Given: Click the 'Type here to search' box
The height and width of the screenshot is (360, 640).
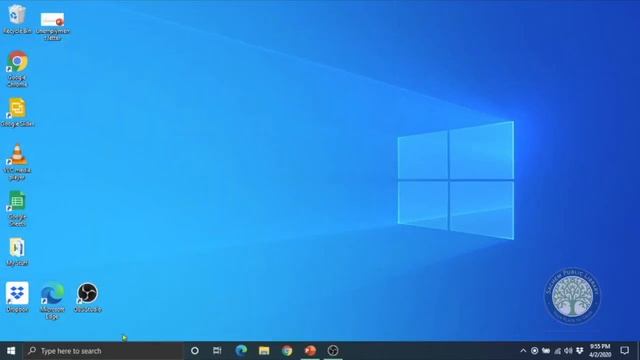Looking at the screenshot, I should pos(103,351).
